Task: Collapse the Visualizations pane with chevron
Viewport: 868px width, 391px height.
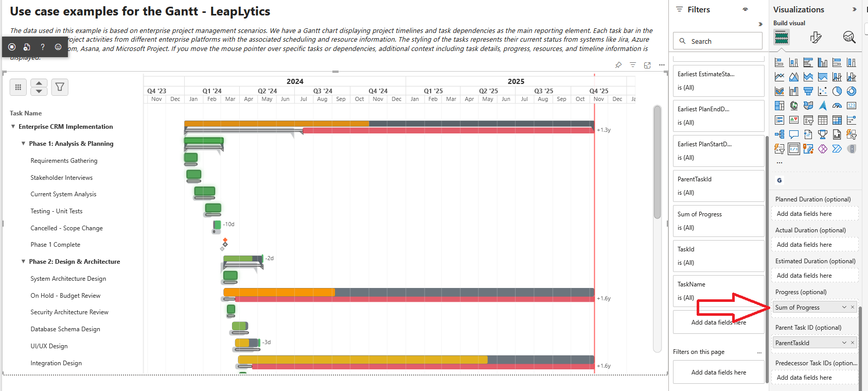Action: 854,10
